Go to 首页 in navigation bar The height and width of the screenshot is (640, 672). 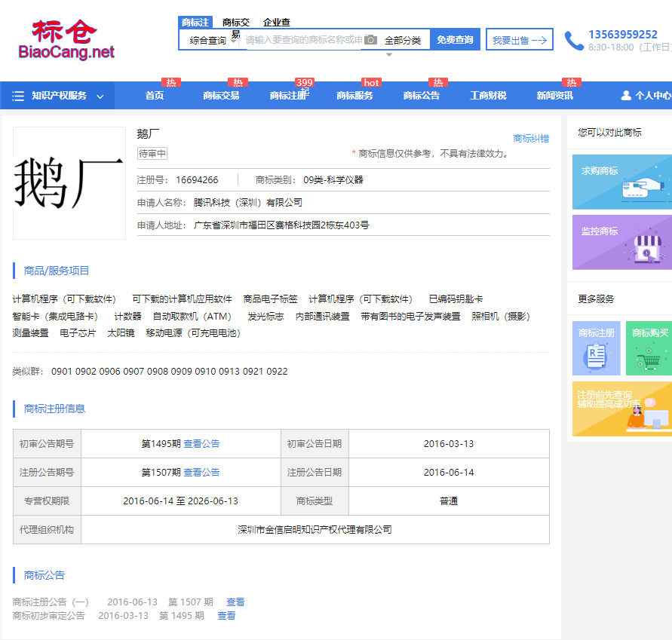[155, 95]
